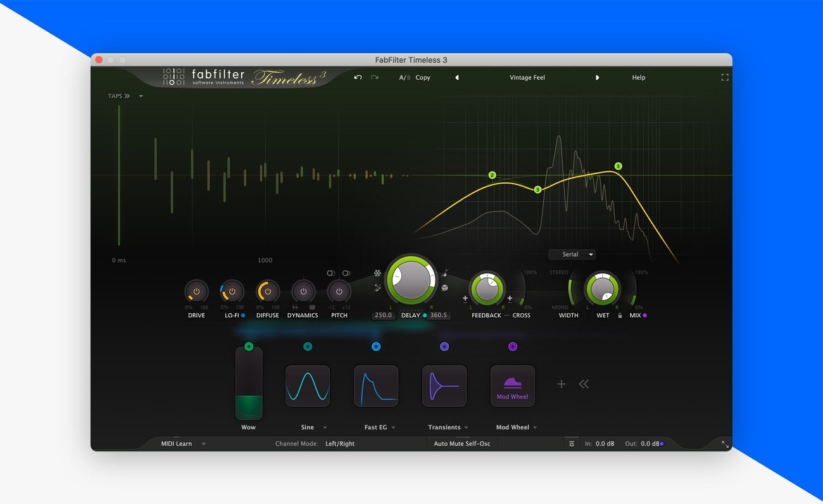
Task: Toggle the Diffuse power button
Action: click(x=268, y=291)
